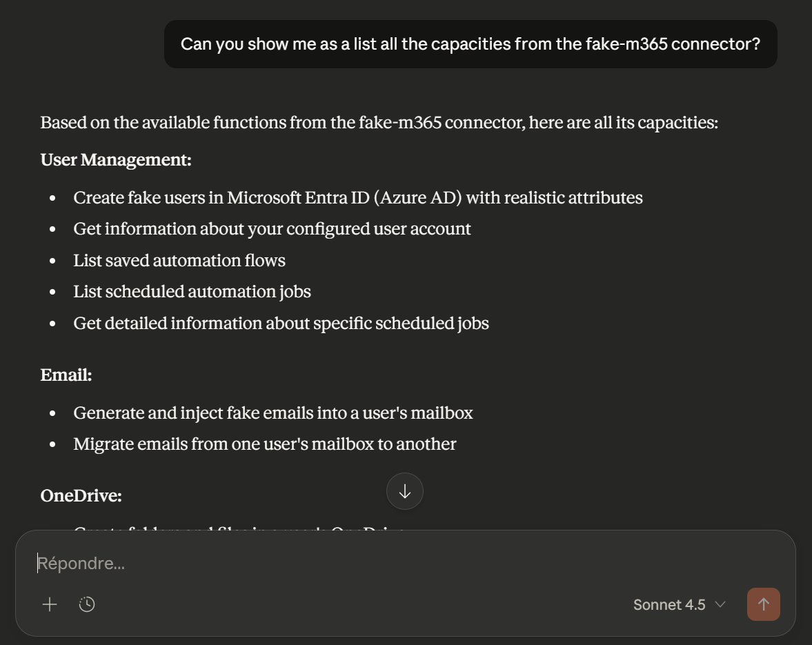This screenshot has width=812, height=645.
Task: Click 'Get information about your configured user account'
Action: [x=272, y=229]
